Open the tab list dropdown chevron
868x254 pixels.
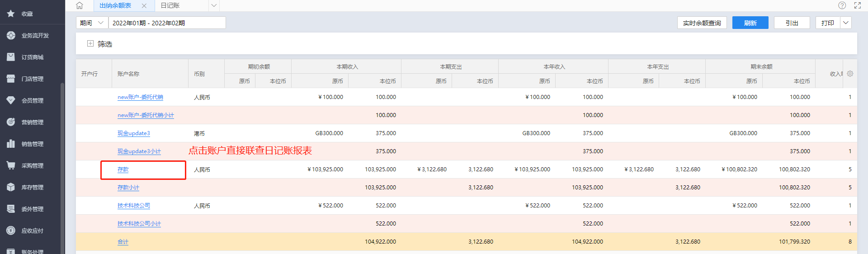214,5
